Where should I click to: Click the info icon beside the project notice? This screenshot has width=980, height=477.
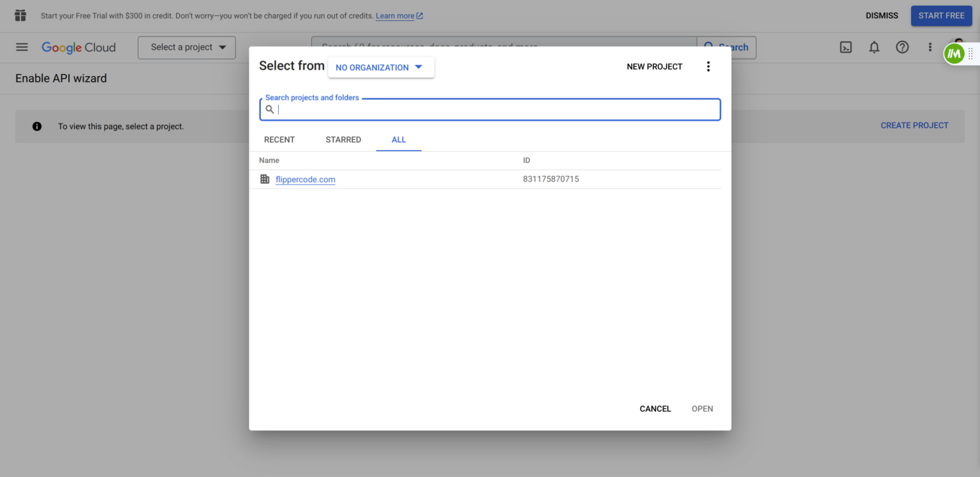[x=36, y=126]
